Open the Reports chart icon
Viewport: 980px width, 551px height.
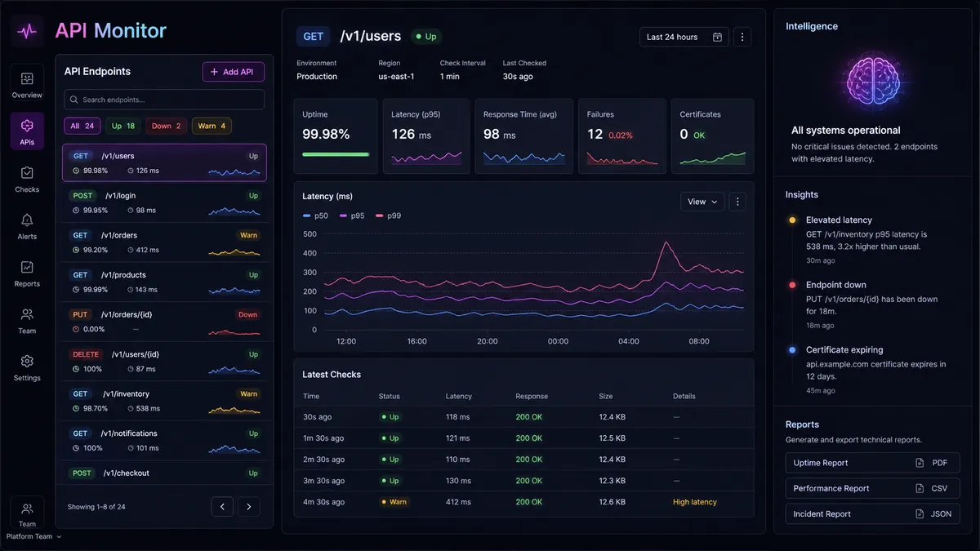(x=27, y=267)
